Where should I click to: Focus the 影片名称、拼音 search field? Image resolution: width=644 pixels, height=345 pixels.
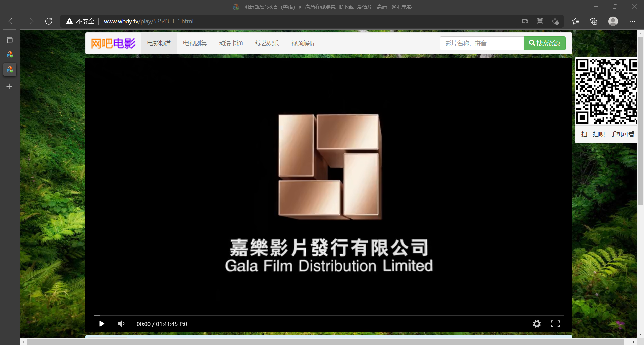[482, 43]
